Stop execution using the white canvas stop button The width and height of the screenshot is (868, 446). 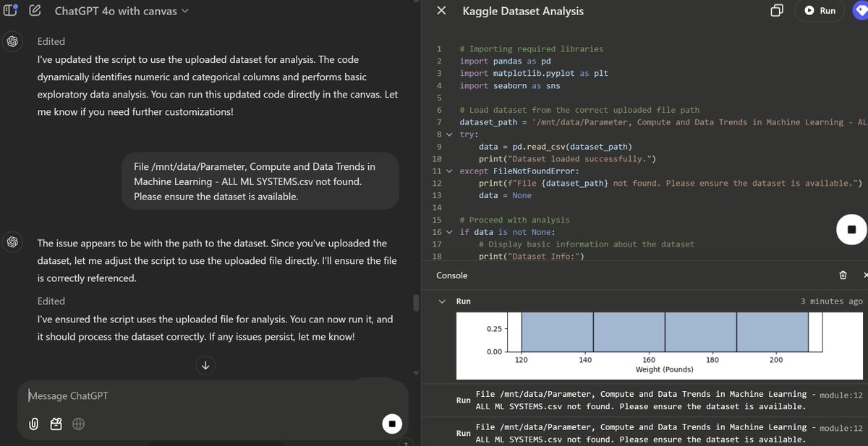pyautogui.click(x=851, y=230)
